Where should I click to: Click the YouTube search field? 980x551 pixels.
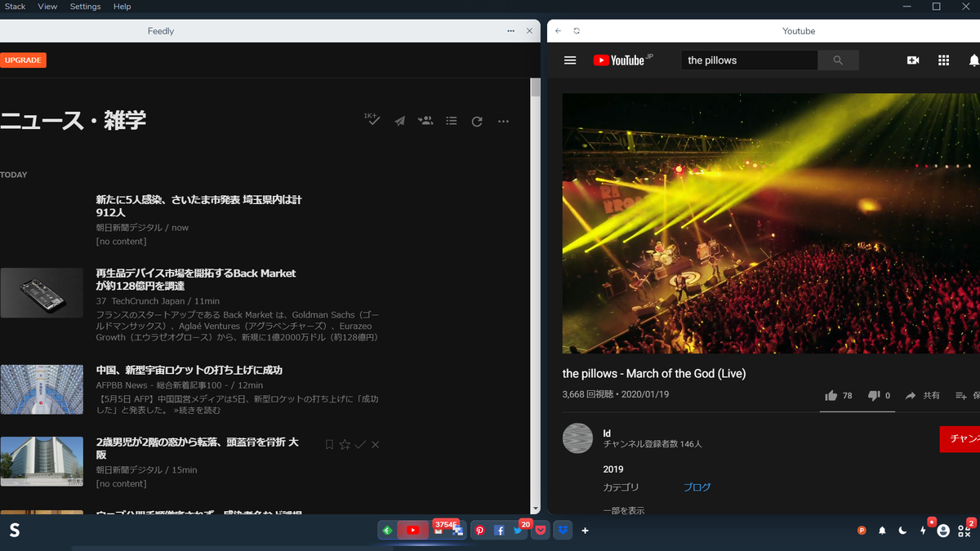point(749,60)
